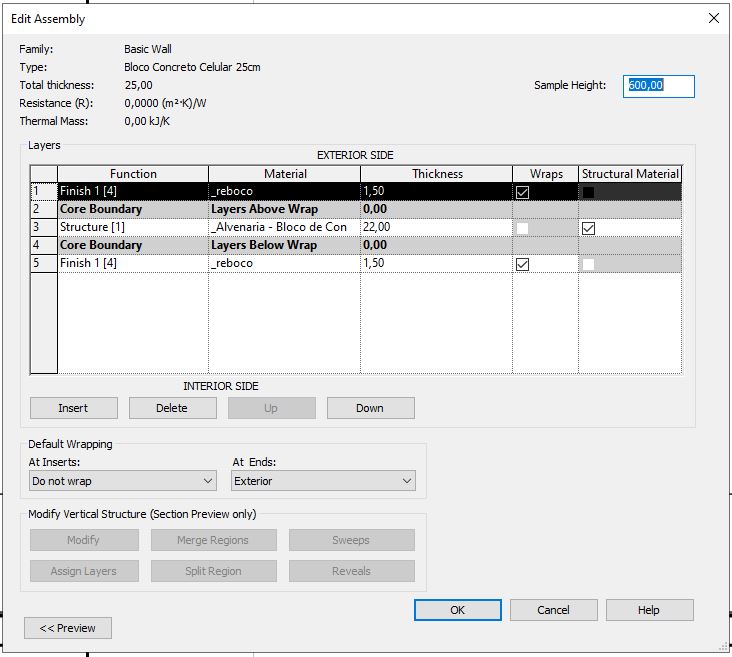Viewport: 732px width, 657px height.
Task: Click 0,00 thickness in row 4
Action: (437, 245)
